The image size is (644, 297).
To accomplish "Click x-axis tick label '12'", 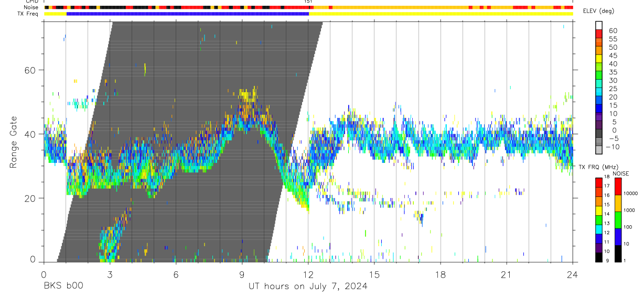I will point(308,274).
